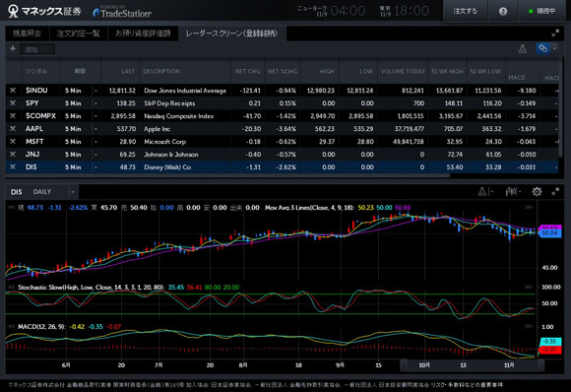Open interval dropdown for AAPL row
Screen dimensions: 571x392
pos(95,129)
